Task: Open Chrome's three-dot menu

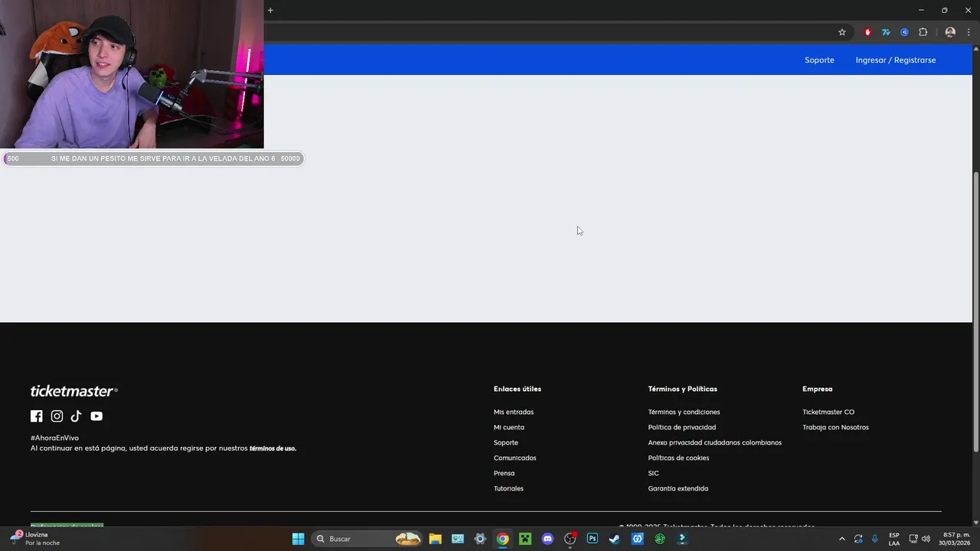Action: (x=969, y=32)
